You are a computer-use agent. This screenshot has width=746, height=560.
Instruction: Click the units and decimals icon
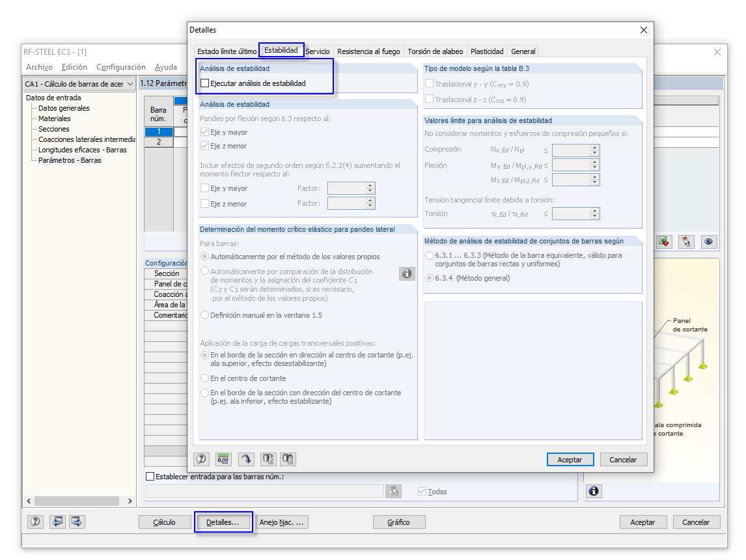click(223, 459)
